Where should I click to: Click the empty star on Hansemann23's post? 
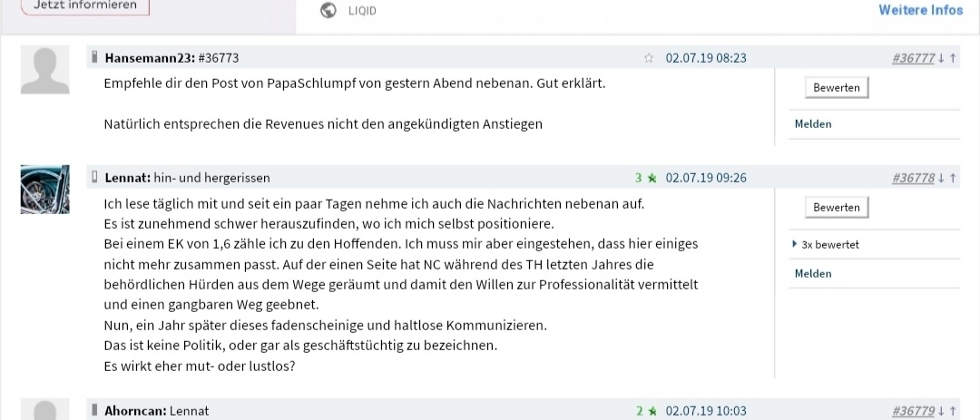coord(649,58)
